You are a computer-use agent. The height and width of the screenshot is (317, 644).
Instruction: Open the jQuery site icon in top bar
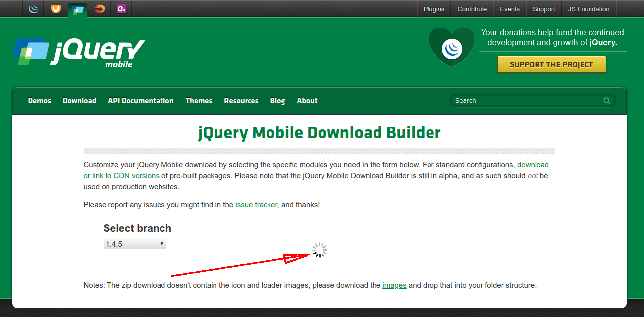(x=34, y=9)
